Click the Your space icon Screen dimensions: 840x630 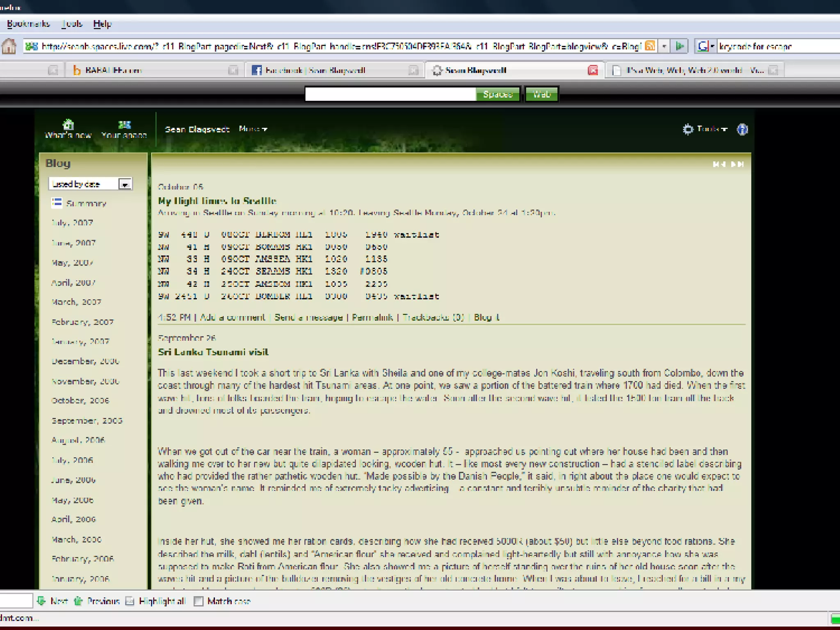[x=124, y=124]
